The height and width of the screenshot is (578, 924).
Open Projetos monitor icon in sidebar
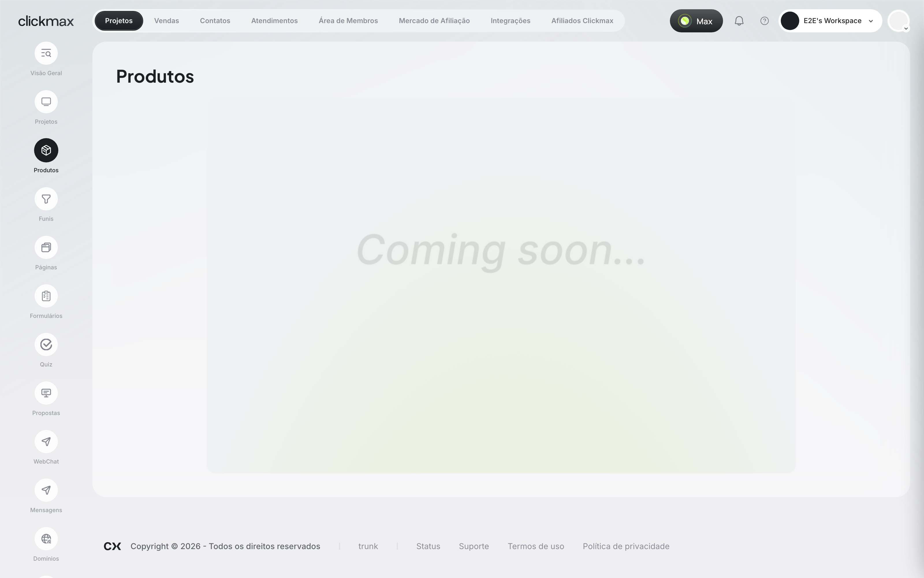pyautogui.click(x=46, y=102)
